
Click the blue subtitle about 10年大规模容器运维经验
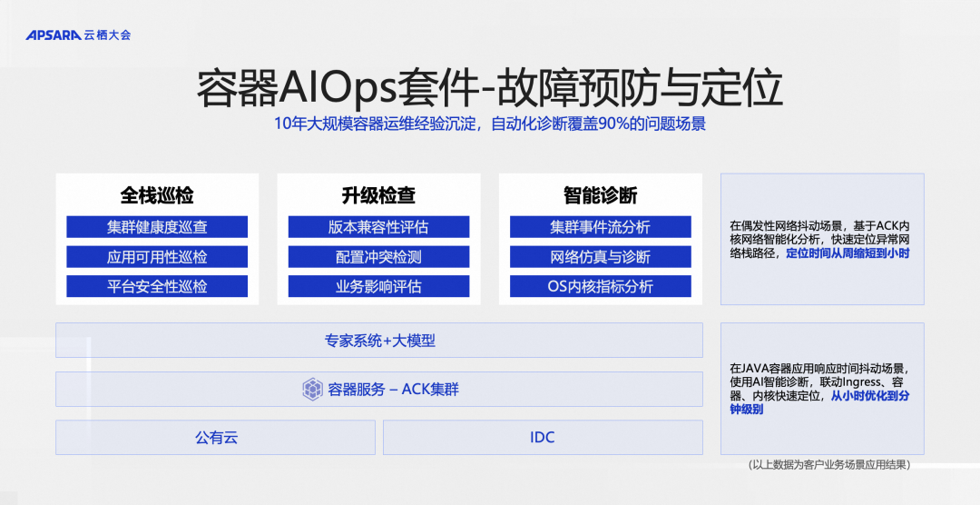490,124
